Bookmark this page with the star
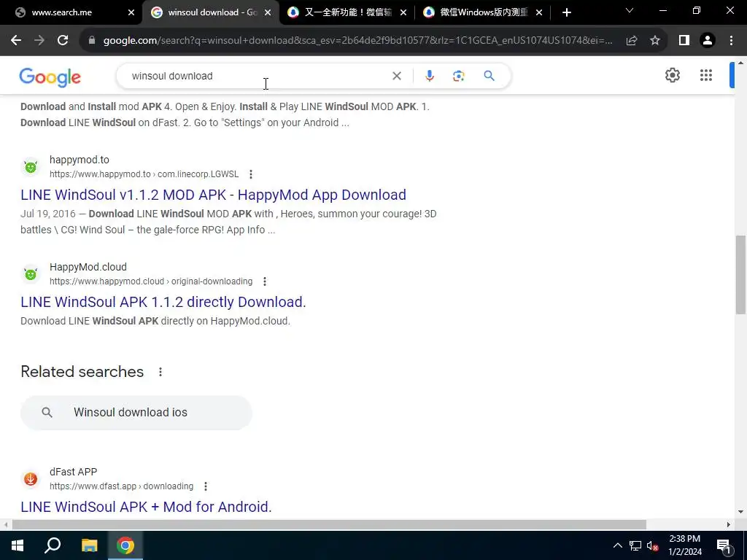The height and width of the screenshot is (560, 747). (x=655, y=41)
